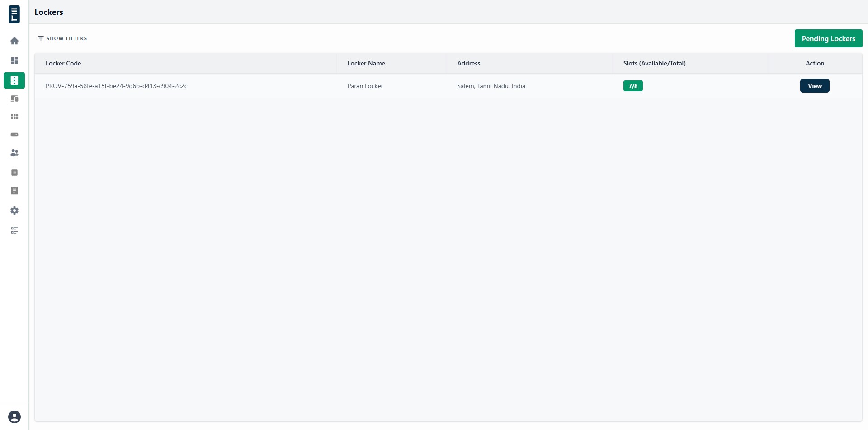868x430 pixels.
Task: Open the dashboard grid icon
Action: tap(14, 61)
